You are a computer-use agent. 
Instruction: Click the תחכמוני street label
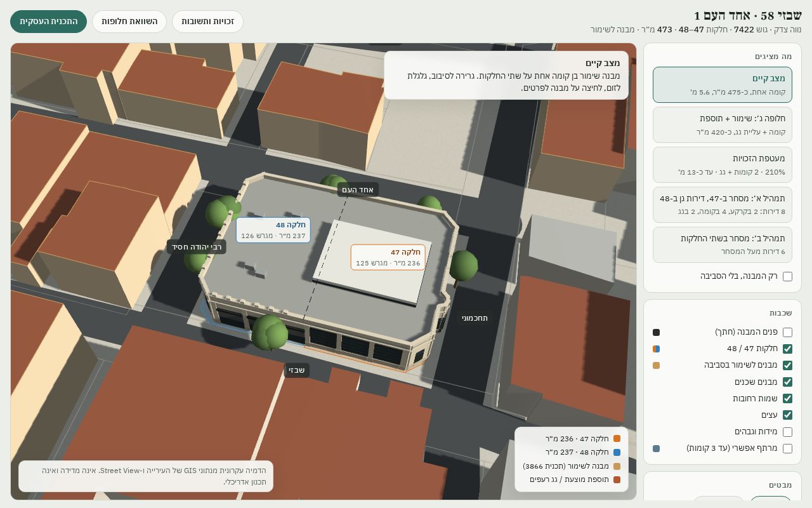click(475, 318)
